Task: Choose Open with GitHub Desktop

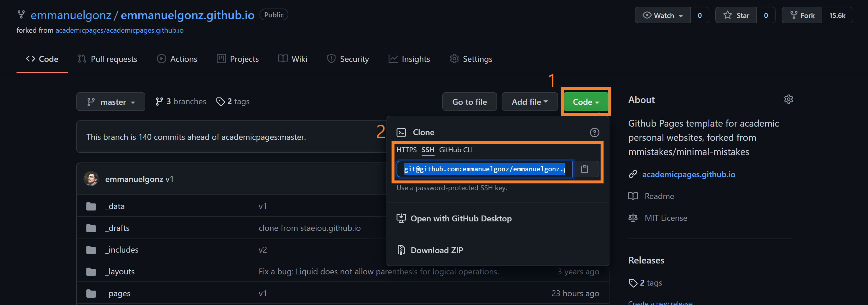Action: point(461,218)
